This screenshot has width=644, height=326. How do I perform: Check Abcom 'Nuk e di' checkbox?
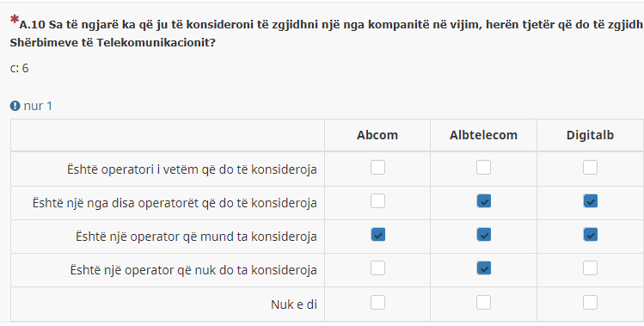click(x=377, y=303)
